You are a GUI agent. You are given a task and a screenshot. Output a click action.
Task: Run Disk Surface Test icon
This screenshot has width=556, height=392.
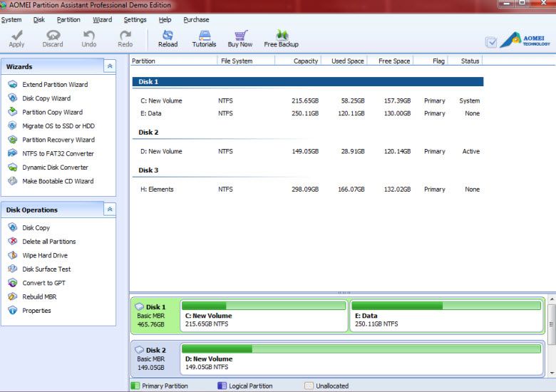tap(13, 269)
